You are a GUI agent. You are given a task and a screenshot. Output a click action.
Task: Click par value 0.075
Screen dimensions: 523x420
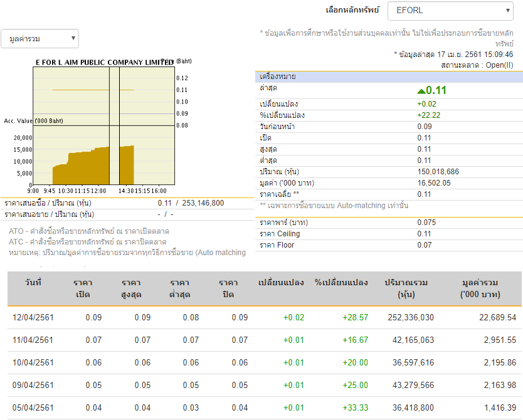tap(426, 223)
